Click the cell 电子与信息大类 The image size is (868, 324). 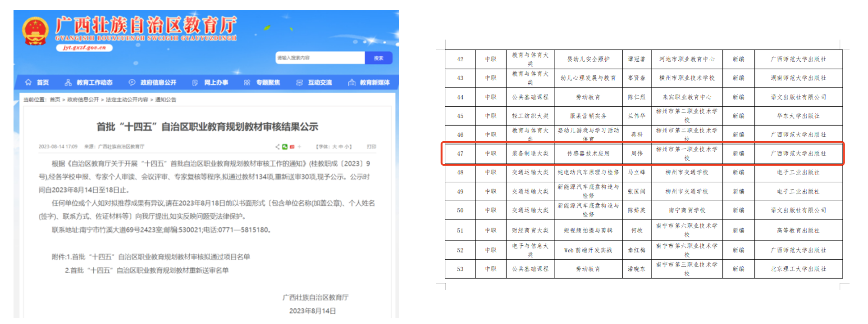click(x=530, y=250)
